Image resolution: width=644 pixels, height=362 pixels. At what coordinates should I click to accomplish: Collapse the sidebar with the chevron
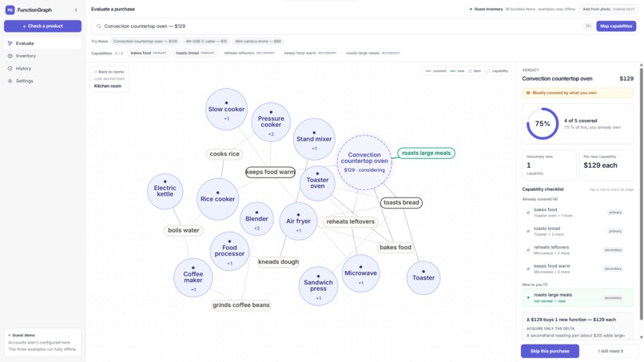coord(76,10)
